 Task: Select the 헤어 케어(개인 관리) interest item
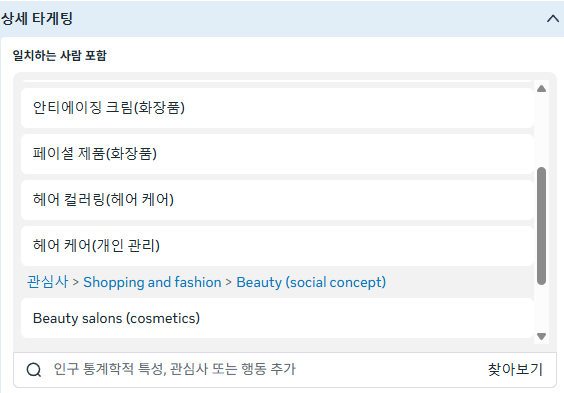277,246
